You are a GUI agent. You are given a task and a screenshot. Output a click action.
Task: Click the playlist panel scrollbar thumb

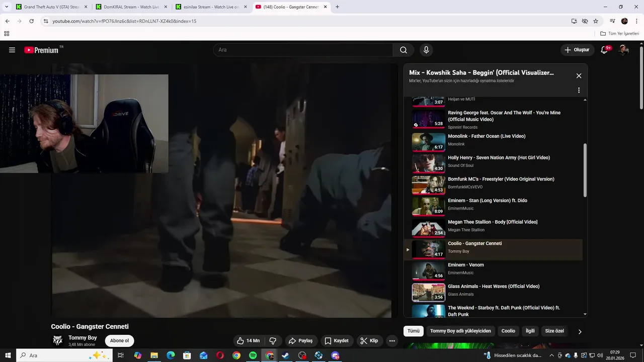click(585, 170)
